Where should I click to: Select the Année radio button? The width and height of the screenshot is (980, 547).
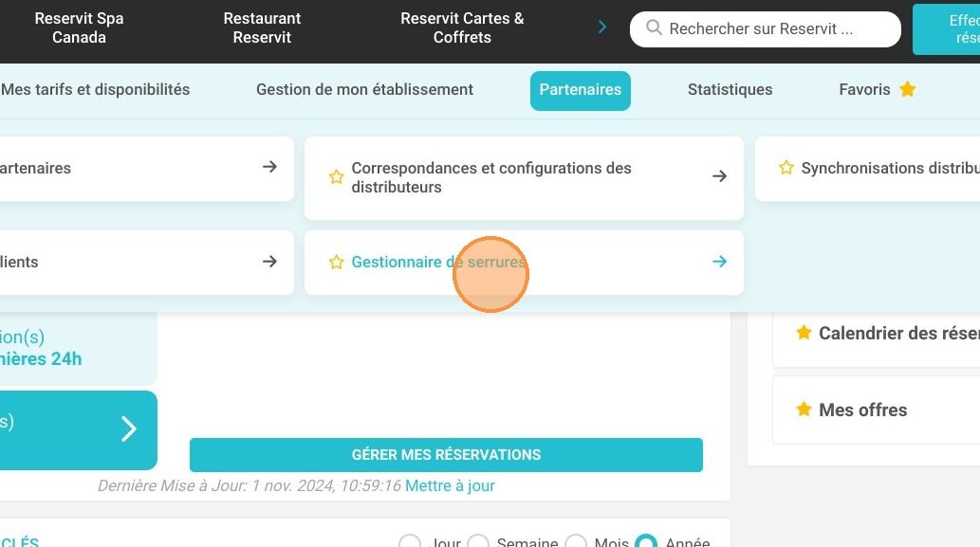tap(646, 542)
